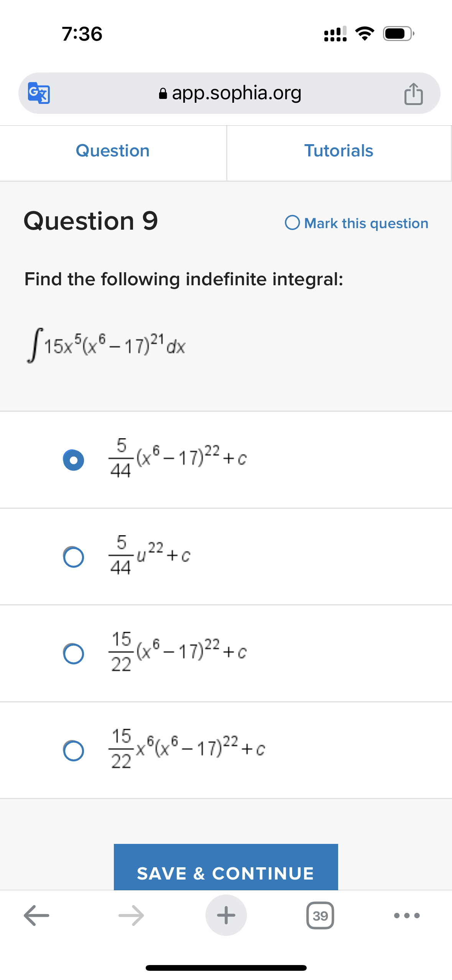Switch to the Question tab
The height and width of the screenshot is (980, 452).
tap(113, 151)
